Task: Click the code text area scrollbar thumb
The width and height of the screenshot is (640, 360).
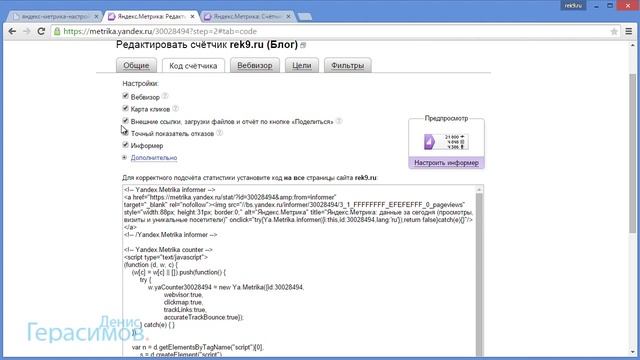Action: (x=480, y=273)
